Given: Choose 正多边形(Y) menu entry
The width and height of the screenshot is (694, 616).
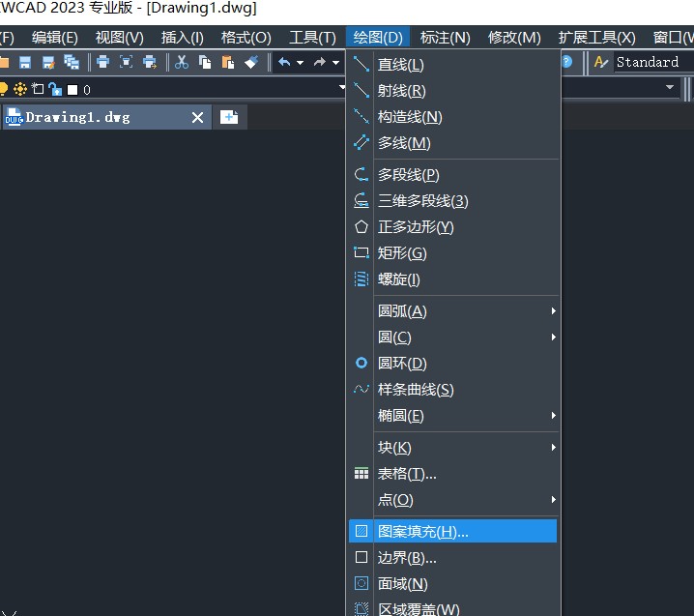Looking at the screenshot, I should click(x=452, y=226).
